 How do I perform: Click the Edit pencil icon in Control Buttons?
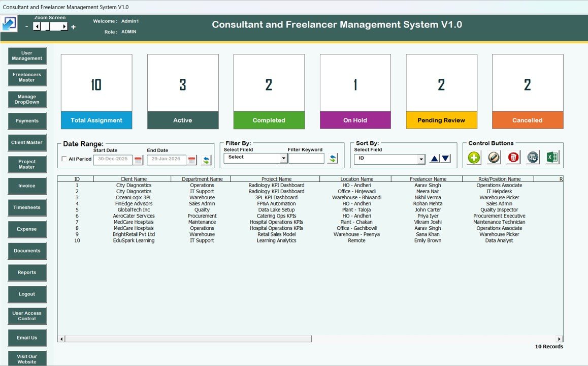(494, 158)
